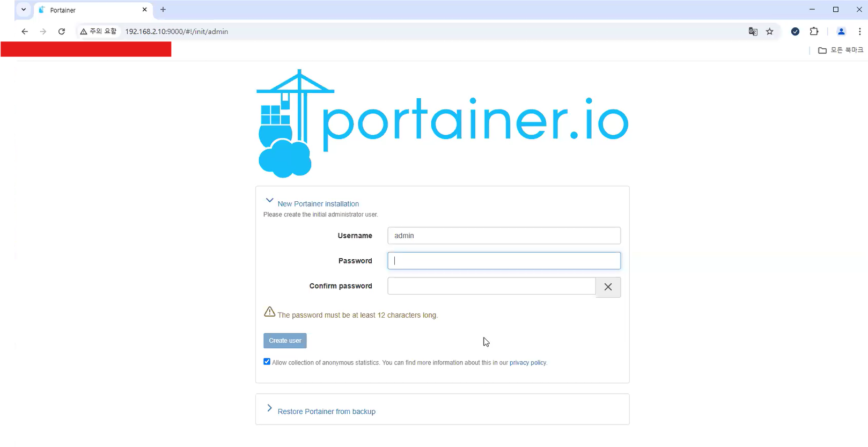The image size is (868, 447).
Task: Click the X icon beside Confirm password
Action: [x=608, y=287]
